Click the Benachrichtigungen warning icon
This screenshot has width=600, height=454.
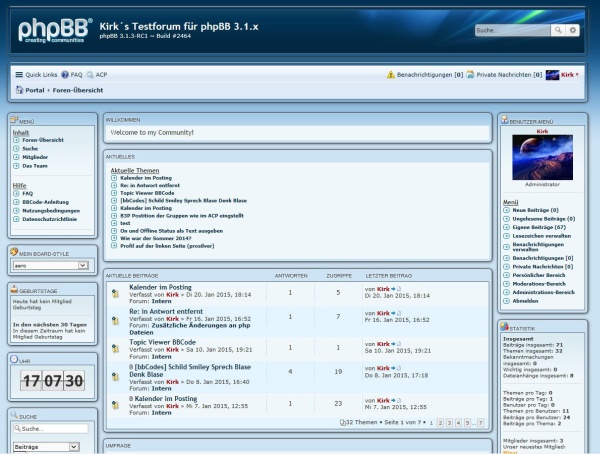pyautogui.click(x=391, y=75)
